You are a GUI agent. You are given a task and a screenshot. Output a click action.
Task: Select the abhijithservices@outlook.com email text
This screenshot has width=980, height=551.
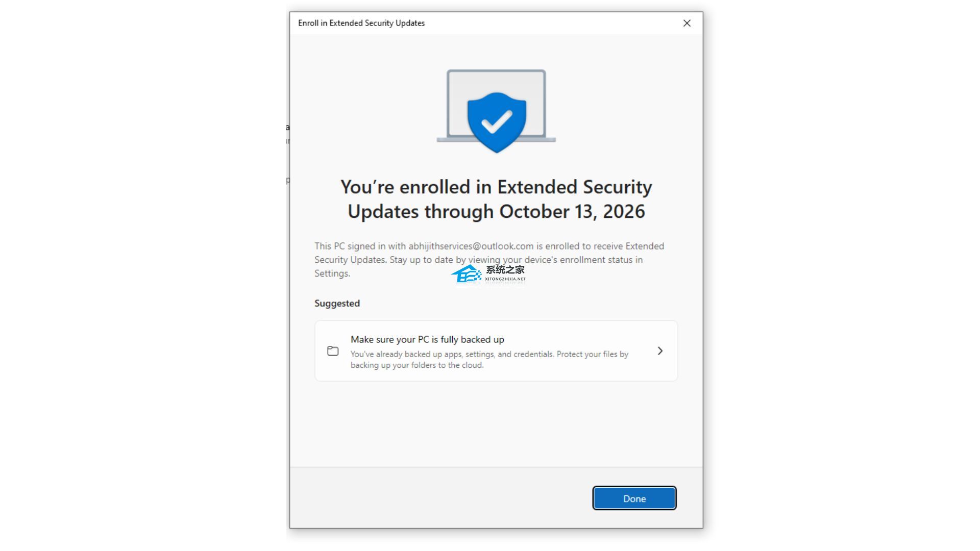471,246
